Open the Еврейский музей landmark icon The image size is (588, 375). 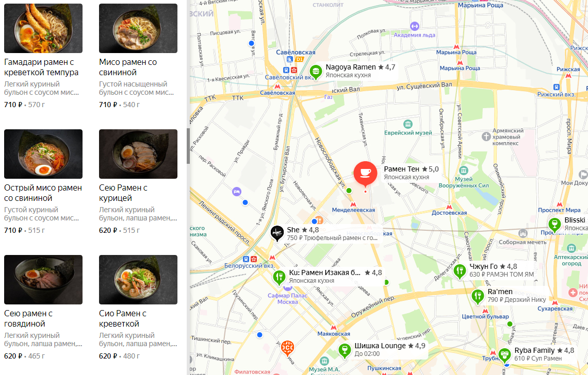click(x=408, y=124)
